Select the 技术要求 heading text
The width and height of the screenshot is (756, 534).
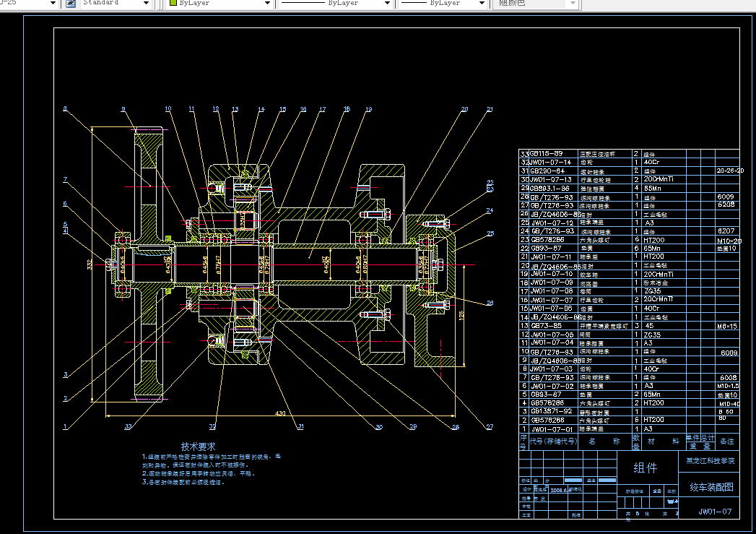198,447
